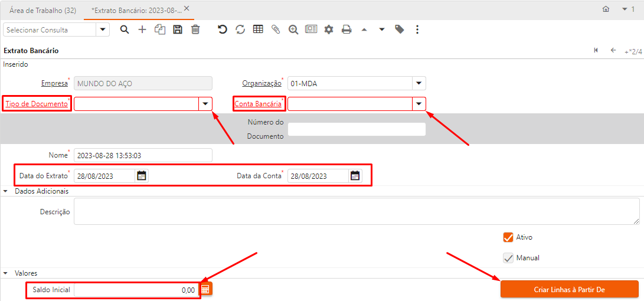Image resolution: width=644 pixels, height=301 pixels.
Task: Click Conta Bancária label link
Action: point(258,104)
